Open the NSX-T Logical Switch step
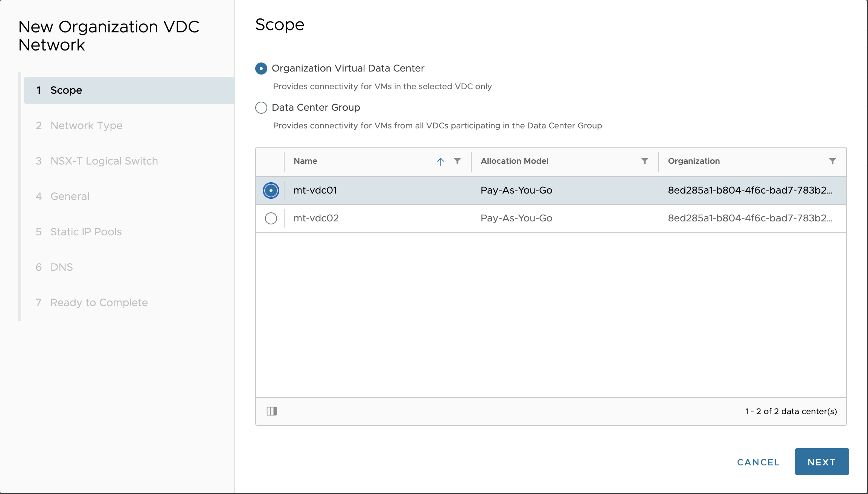The width and height of the screenshot is (868, 494). coord(104,161)
